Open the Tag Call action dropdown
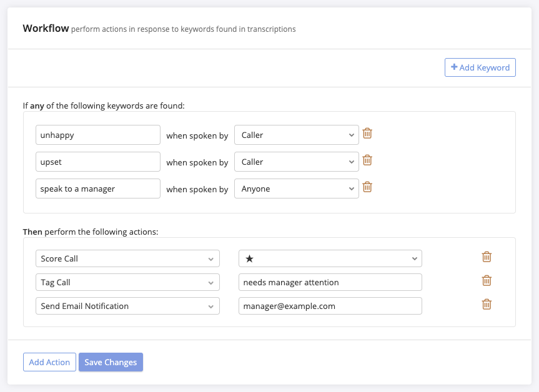The height and width of the screenshot is (392, 539). [127, 282]
